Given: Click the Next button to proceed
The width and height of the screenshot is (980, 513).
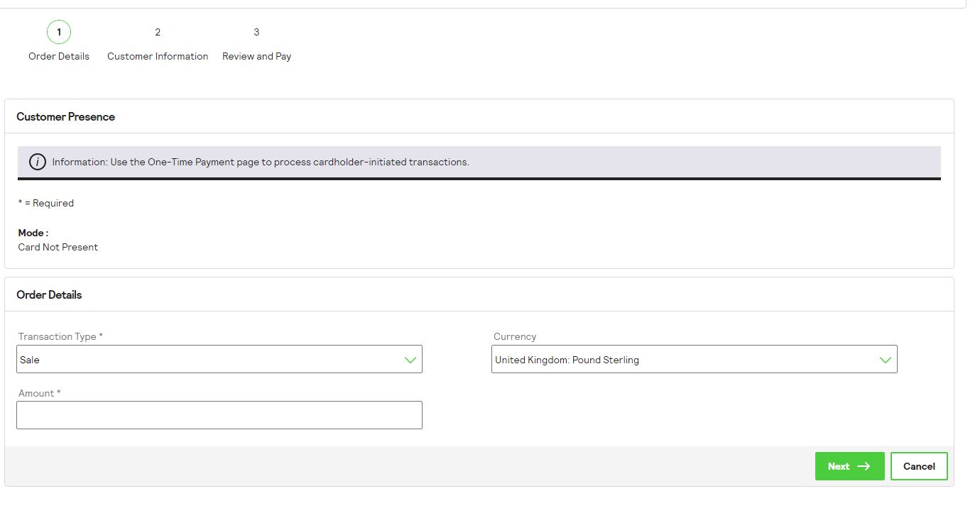Looking at the screenshot, I should click(849, 466).
